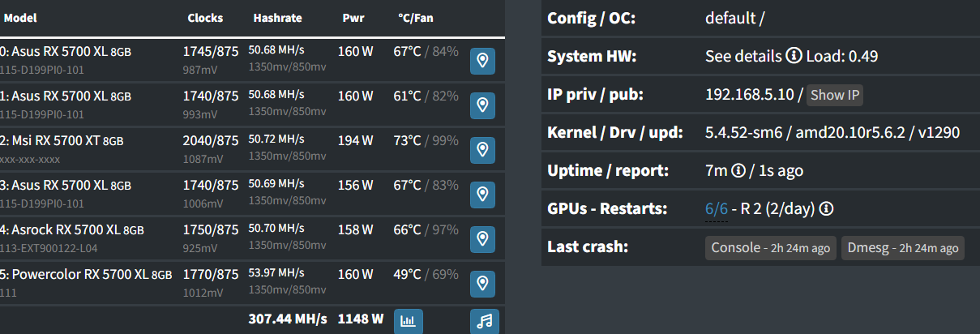This screenshot has width=980, height=334.
Task: Open the hashrate chart icon
Action: pos(409,320)
